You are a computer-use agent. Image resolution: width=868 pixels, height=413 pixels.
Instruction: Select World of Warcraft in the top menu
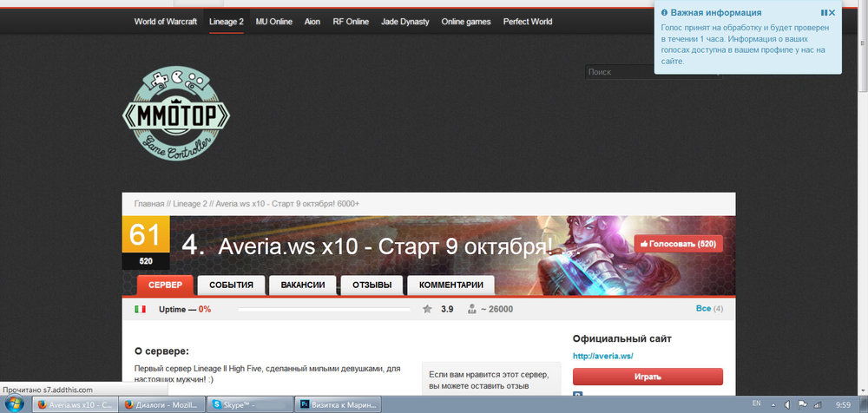[167, 21]
